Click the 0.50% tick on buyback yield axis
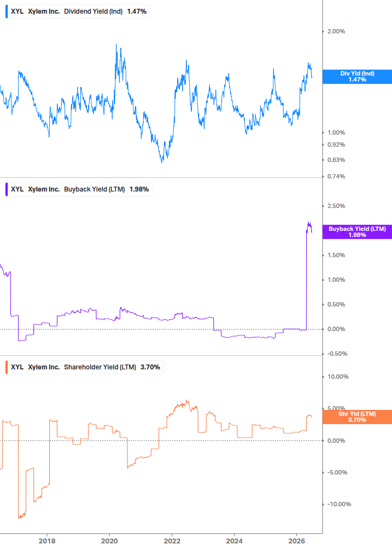Viewport: 392px width, 550px height. (336, 304)
